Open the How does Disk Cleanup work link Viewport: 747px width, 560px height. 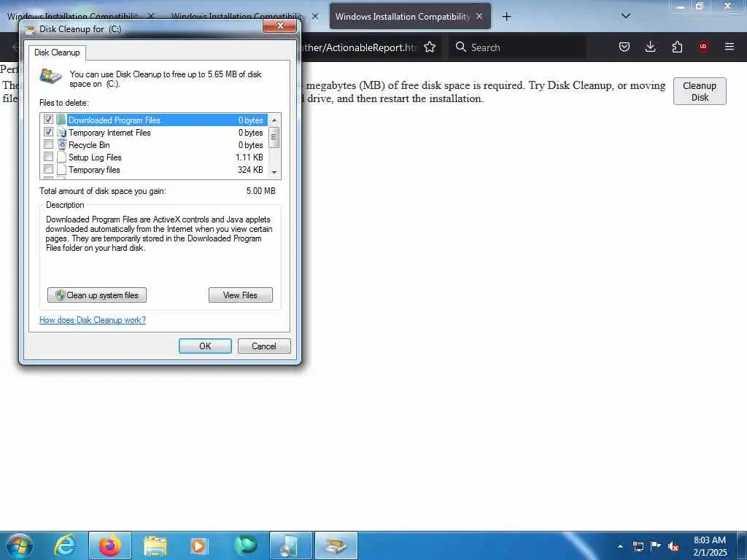click(x=93, y=320)
